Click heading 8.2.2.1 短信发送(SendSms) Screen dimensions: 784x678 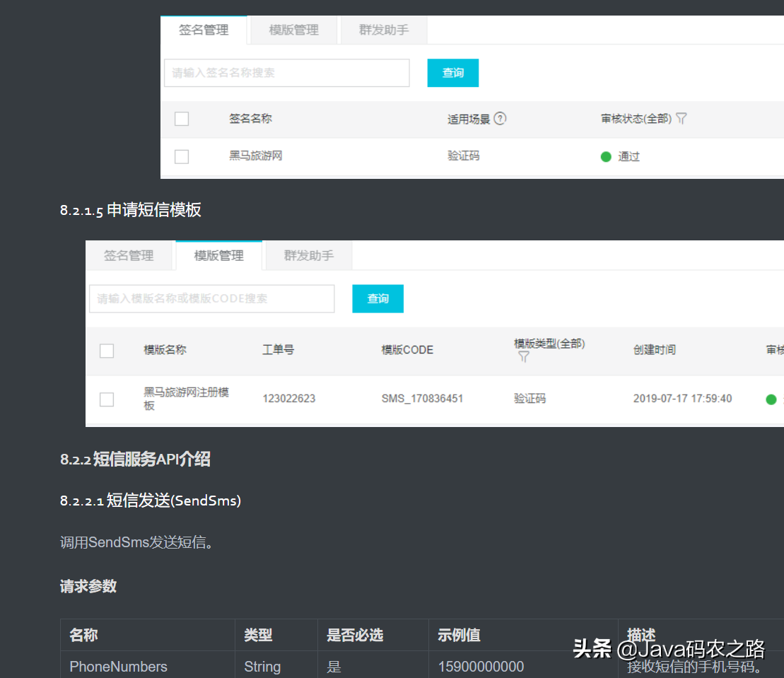[151, 501]
